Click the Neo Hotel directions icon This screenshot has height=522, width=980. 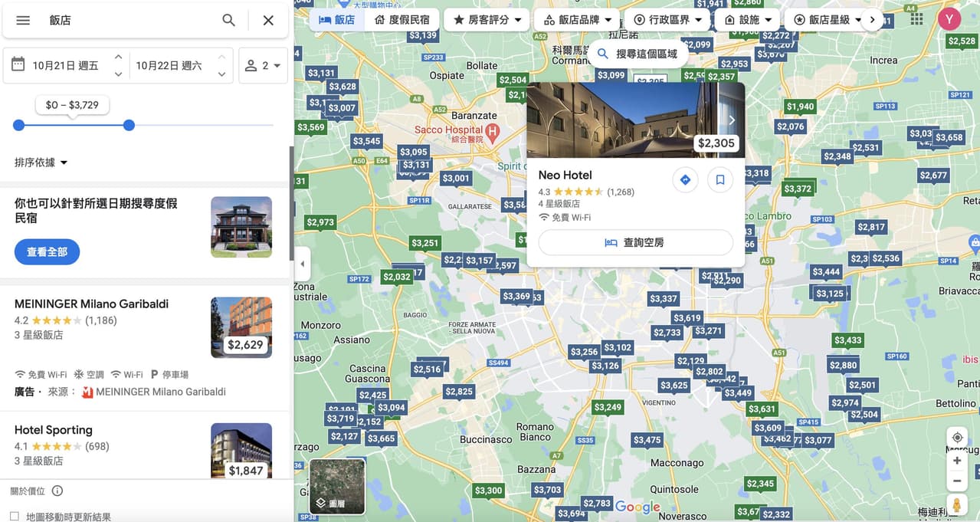click(x=685, y=180)
